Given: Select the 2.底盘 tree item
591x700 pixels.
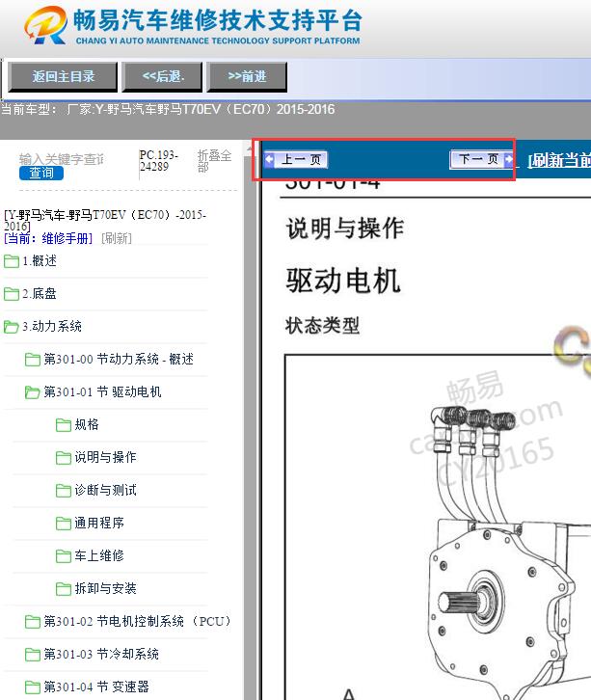Looking at the screenshot, I should 40,293.
